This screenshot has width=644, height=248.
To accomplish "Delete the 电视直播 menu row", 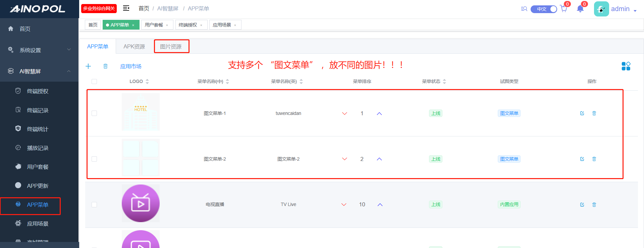I will pos(594,205).
